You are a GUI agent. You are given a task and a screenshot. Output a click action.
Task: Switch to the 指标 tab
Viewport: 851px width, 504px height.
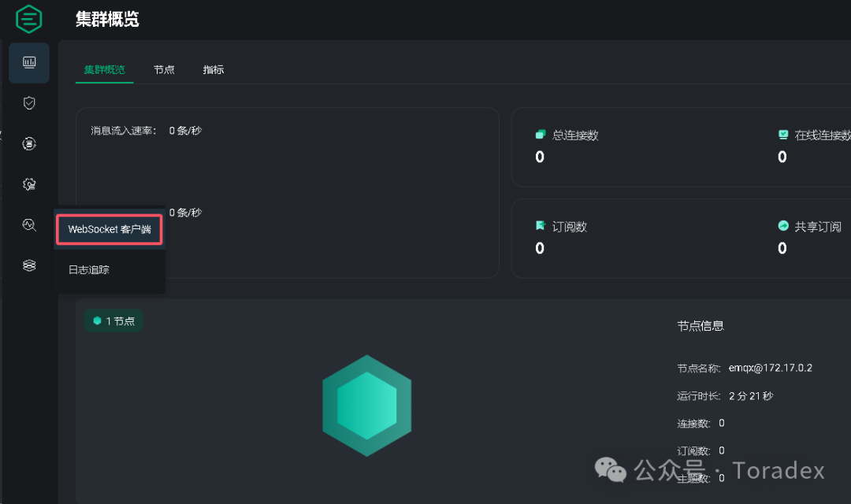pos(214,69)
